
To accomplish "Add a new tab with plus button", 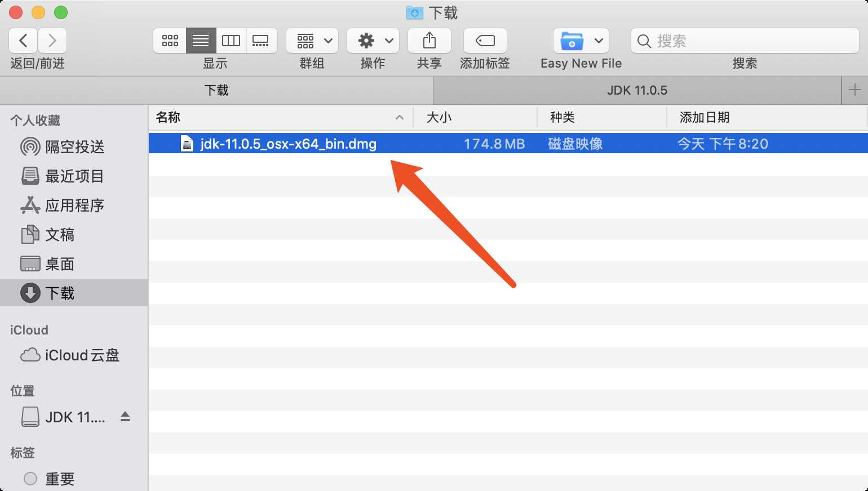I will click(x=854, y=90).
